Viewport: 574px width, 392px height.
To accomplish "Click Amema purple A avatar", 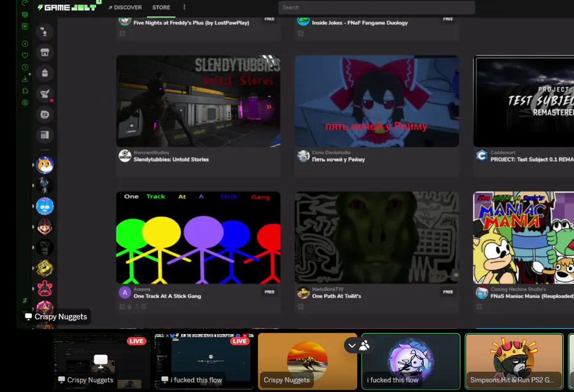I will pos(125,293).
